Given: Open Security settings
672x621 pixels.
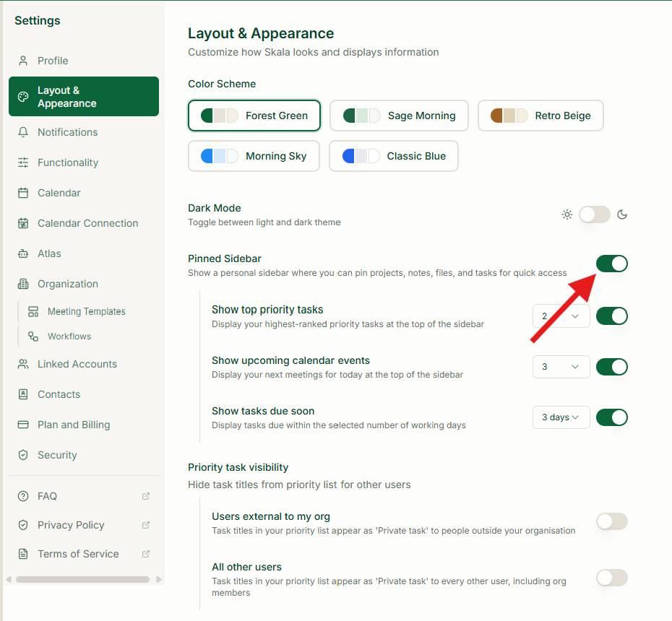Looking at the screenshot, I should 84,455.
